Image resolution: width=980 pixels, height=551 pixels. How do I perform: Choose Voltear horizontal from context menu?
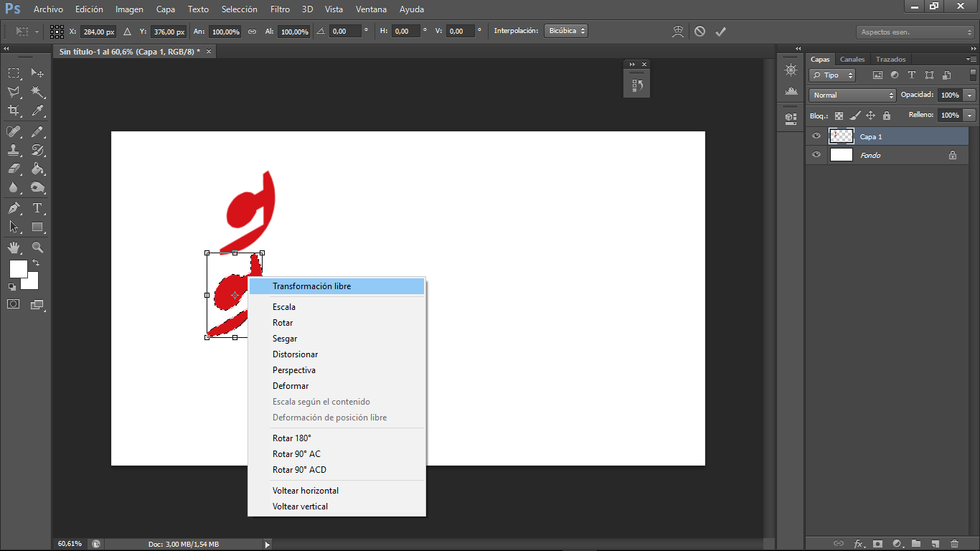pyautogui.click(x=336, y=491)
